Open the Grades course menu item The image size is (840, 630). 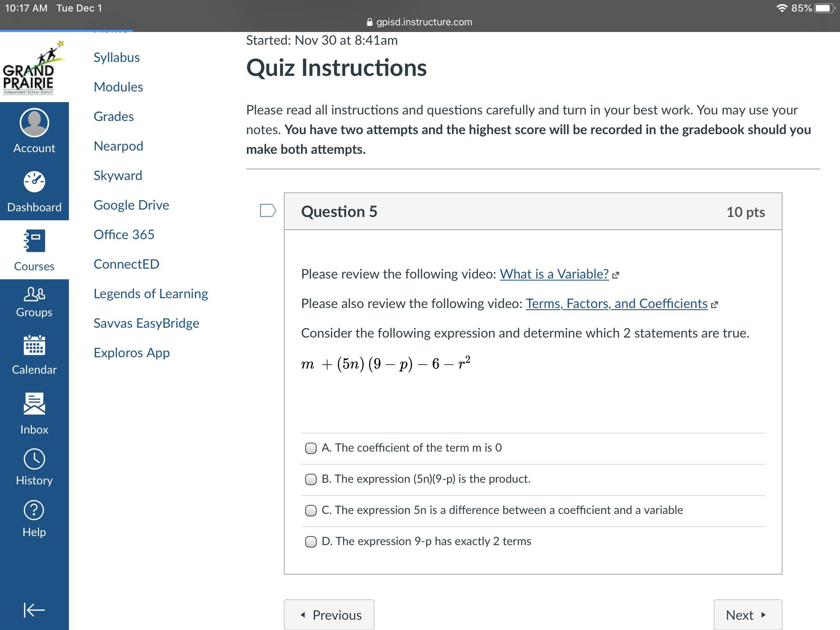pos(114,116)
